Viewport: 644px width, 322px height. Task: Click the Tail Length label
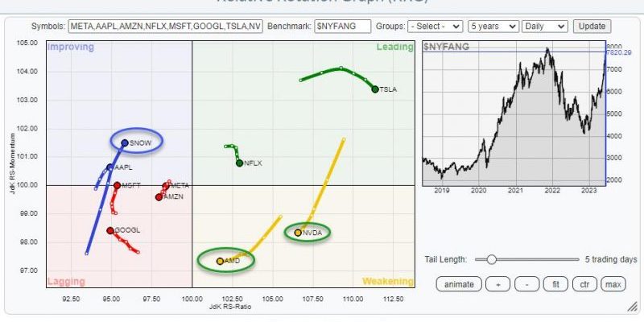click(x=446, y=259)
